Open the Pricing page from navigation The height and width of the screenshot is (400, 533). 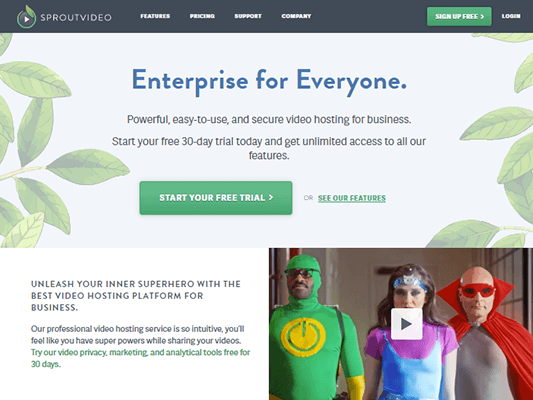[202, 16]
